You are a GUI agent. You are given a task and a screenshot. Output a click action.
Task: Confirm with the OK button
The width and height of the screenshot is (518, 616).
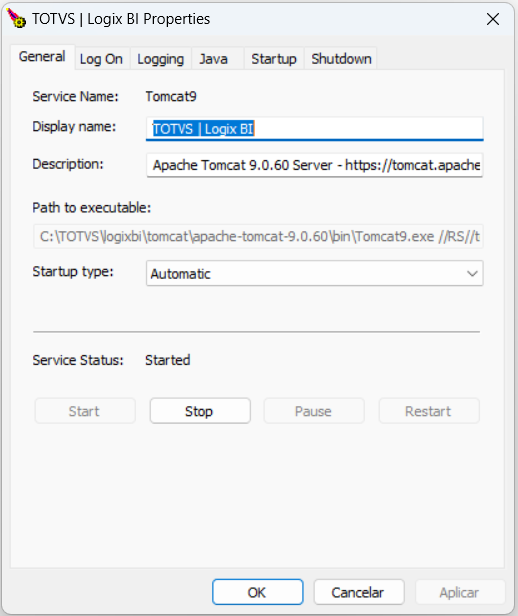point(258,592)
